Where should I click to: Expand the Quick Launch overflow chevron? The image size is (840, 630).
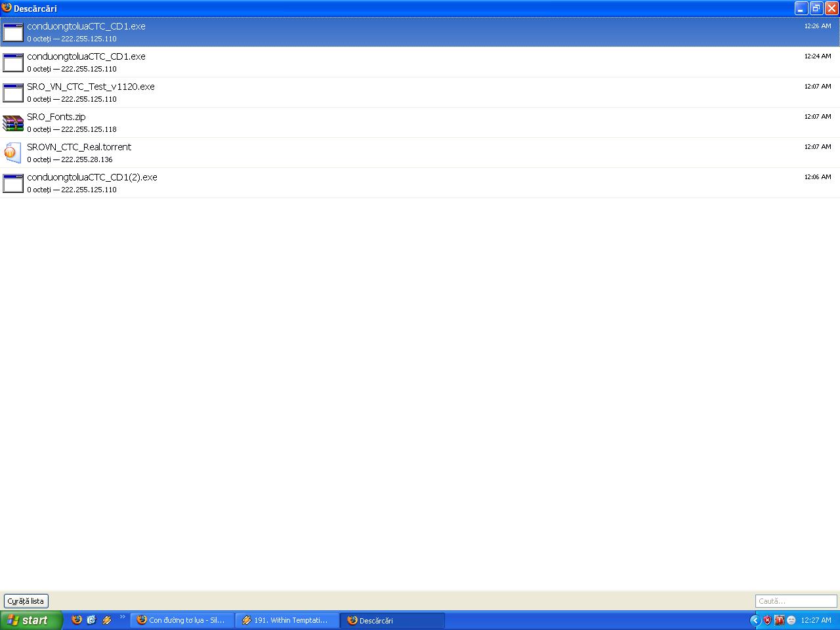click(x=122, y=618)
